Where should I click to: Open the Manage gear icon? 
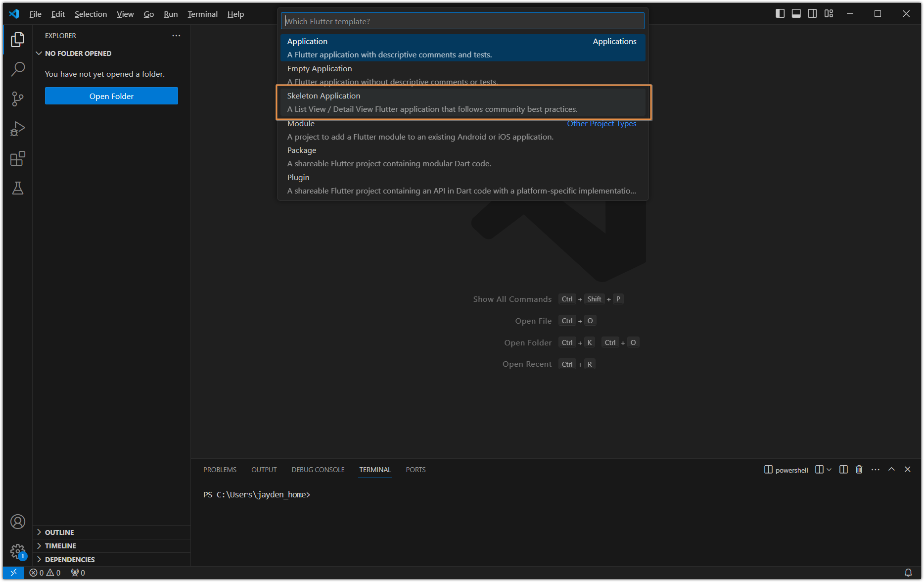coord(18,551)
